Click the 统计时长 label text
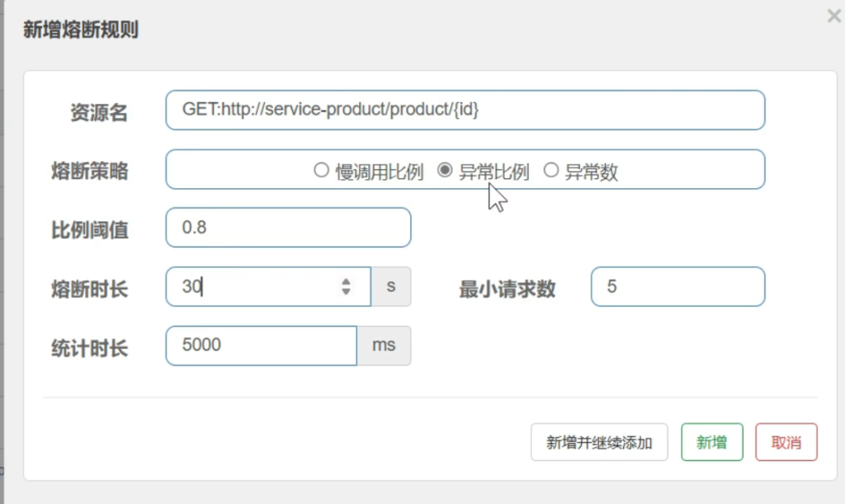Image resolution: width=845 pixels, height=504 pixels. coord(90,348)
